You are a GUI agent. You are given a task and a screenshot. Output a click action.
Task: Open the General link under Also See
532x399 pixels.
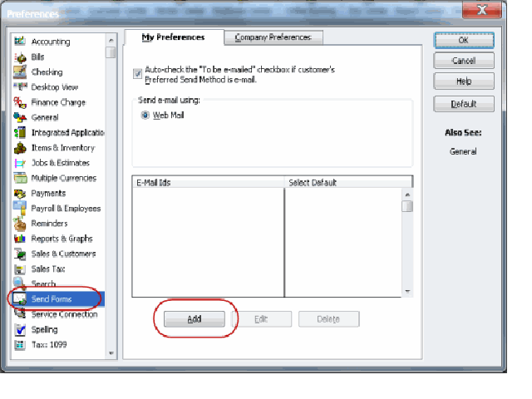tap(463, 151)
